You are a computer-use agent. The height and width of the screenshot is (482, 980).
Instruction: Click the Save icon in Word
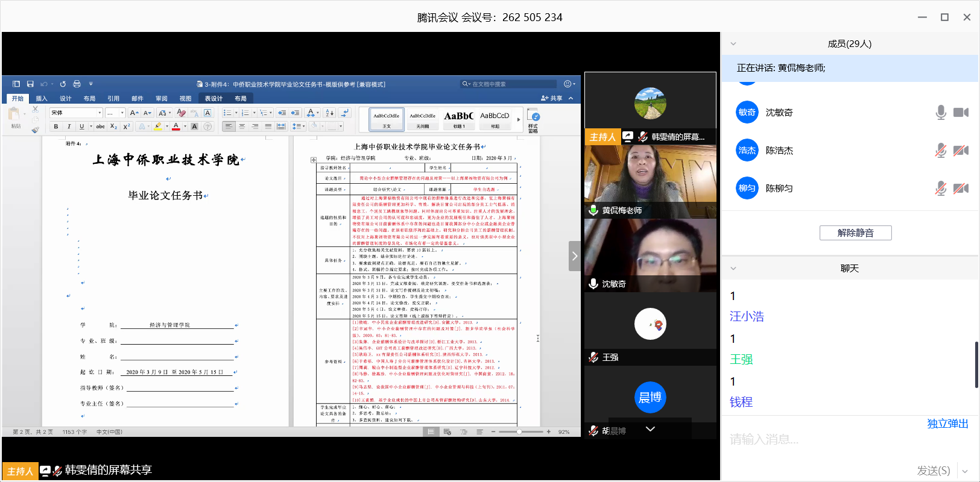[x=30, y=84]
